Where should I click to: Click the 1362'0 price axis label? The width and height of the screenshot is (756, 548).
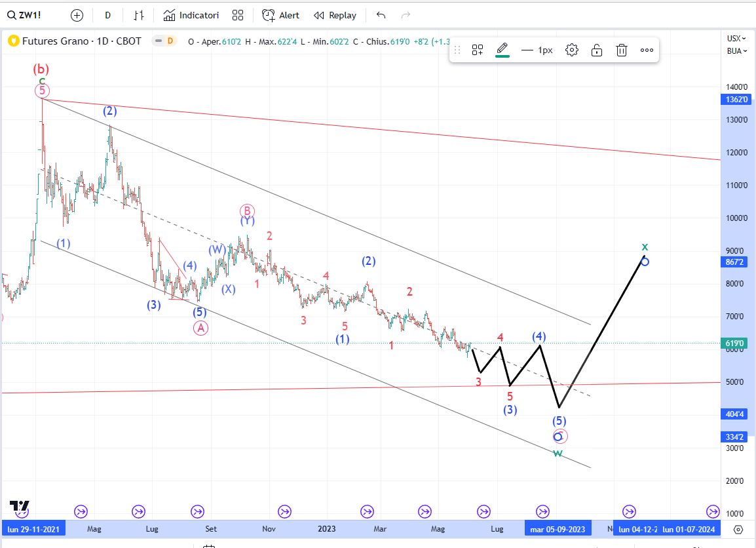[736, 100]
